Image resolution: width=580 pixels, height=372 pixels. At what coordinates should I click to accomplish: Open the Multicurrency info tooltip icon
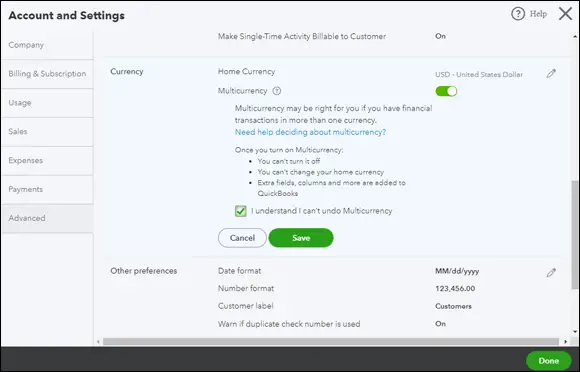[x=277, y=91]
